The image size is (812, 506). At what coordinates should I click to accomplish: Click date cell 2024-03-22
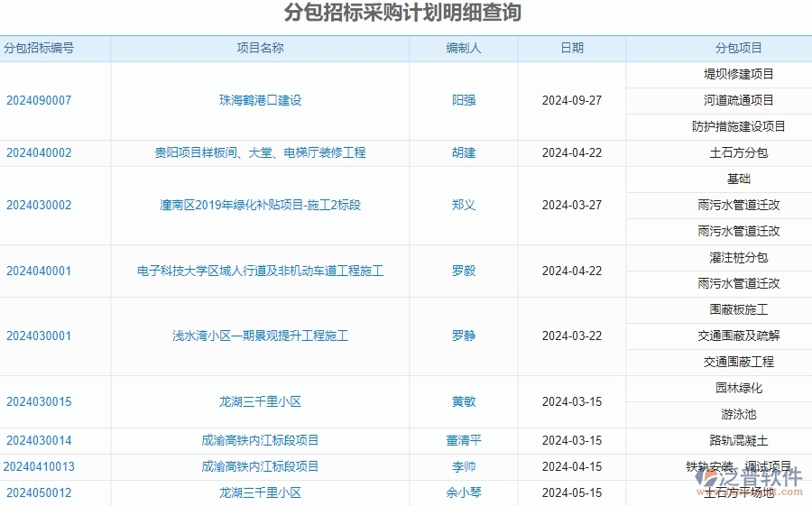coord(572,336)
